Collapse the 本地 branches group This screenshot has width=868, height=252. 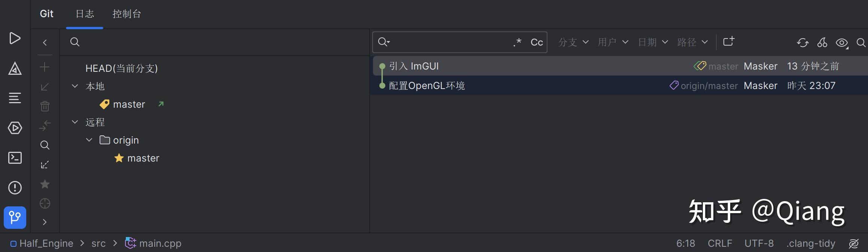pos(75,86)
